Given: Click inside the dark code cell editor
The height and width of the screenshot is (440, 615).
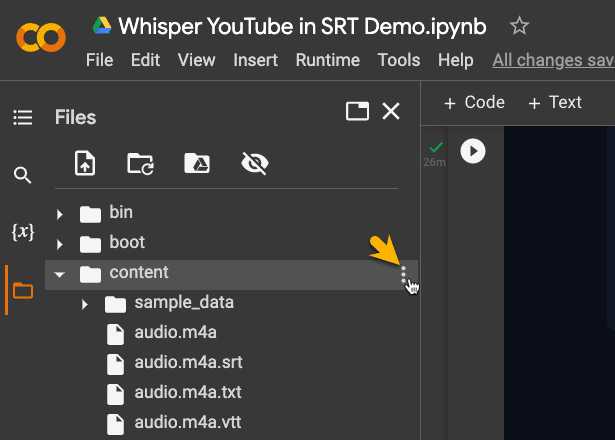Looking at the screenshot, I should tap(559, 282).
